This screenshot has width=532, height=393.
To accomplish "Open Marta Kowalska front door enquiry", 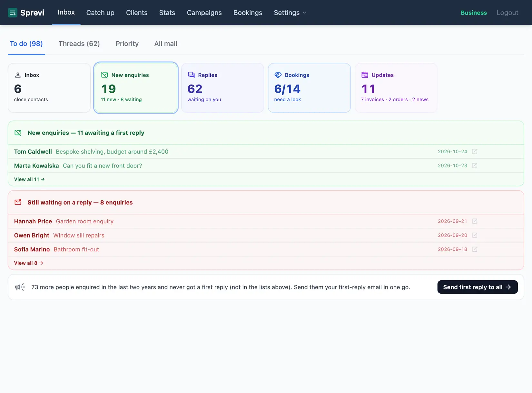I will click(x=266, y=166).
